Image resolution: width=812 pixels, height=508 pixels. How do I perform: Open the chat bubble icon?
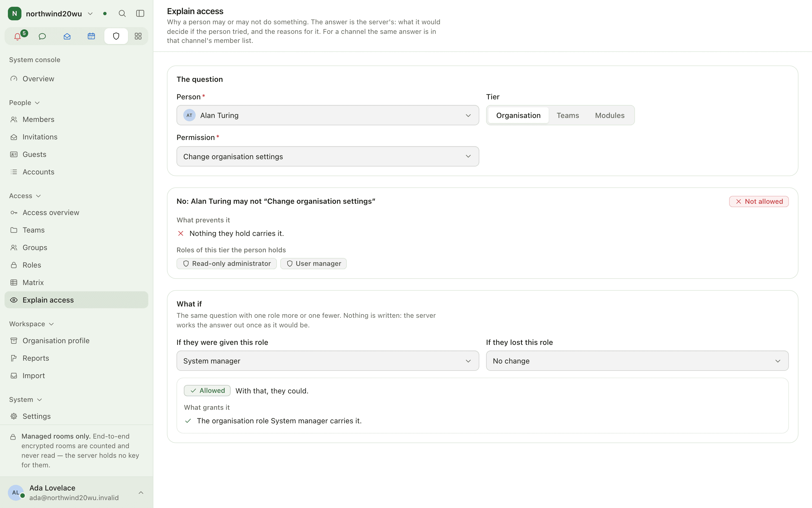tap(42, 36)
